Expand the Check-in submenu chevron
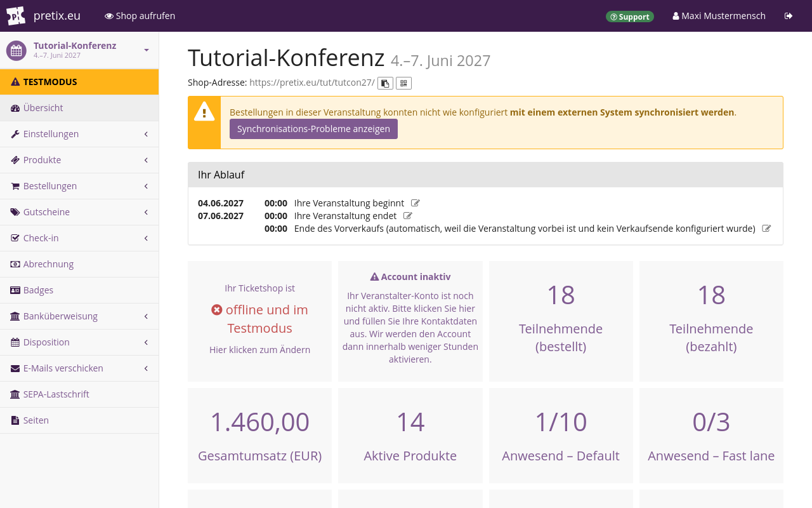The height and width of the screenshot is (508, 812). click(x=146, y=238)
